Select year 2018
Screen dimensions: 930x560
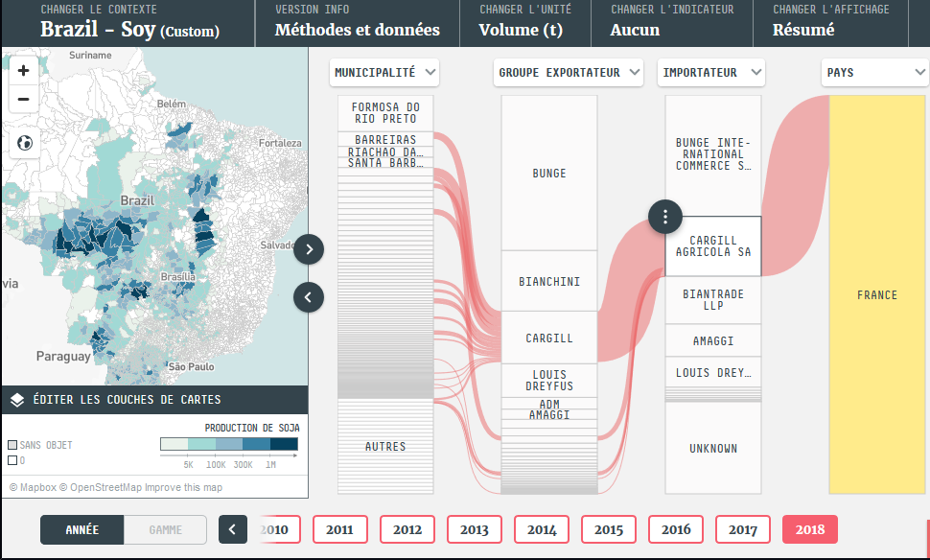809,529
